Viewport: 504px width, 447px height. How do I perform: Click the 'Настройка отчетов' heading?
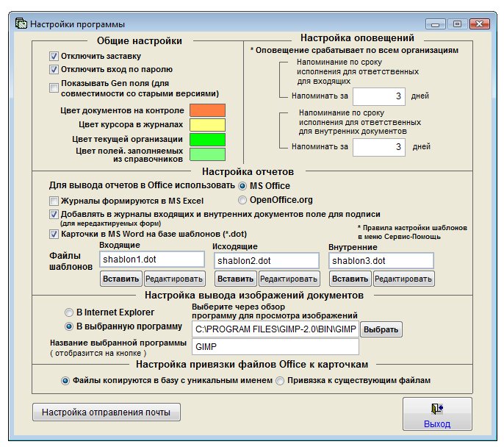coord(248,172)
